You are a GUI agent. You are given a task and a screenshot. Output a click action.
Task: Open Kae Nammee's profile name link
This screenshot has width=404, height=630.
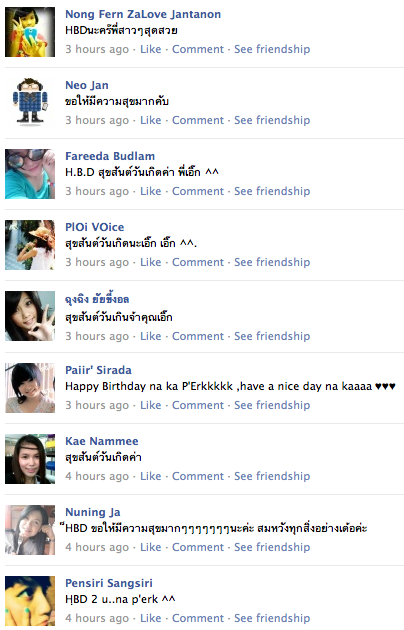pos(102,441)
